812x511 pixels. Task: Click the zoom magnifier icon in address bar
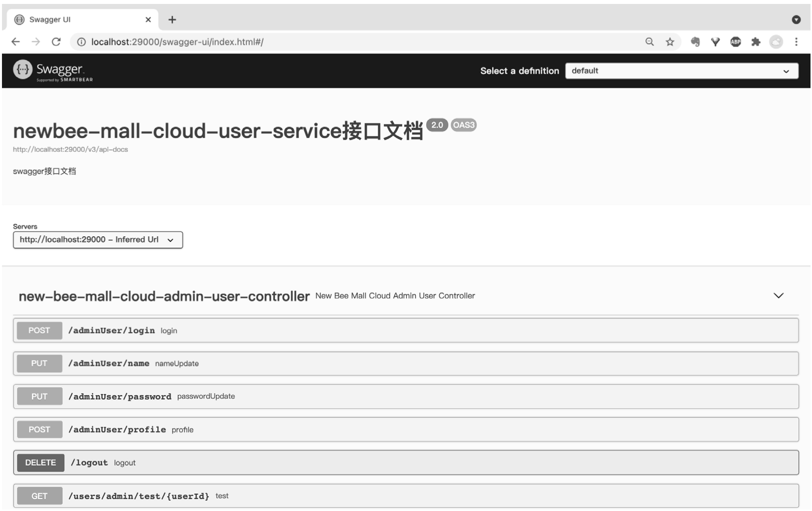pos(650,42)
